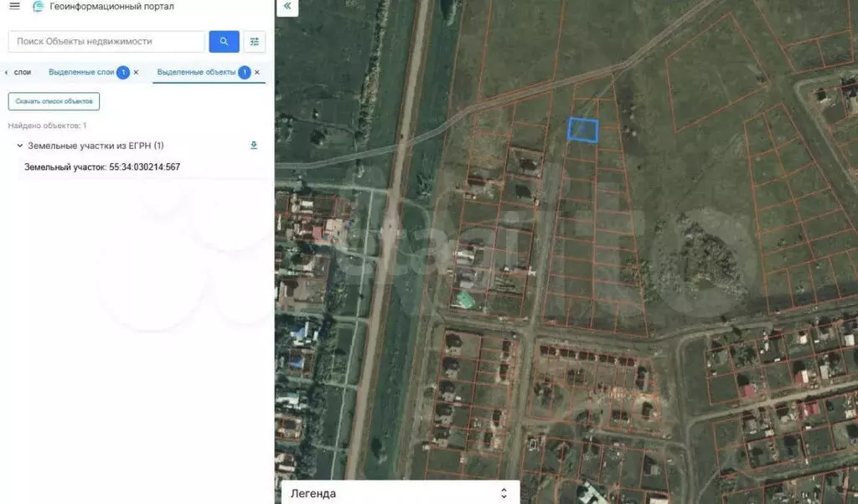858x504 pixels.
Task: Close the Выделенные слои tab
Action: point(137,72)
